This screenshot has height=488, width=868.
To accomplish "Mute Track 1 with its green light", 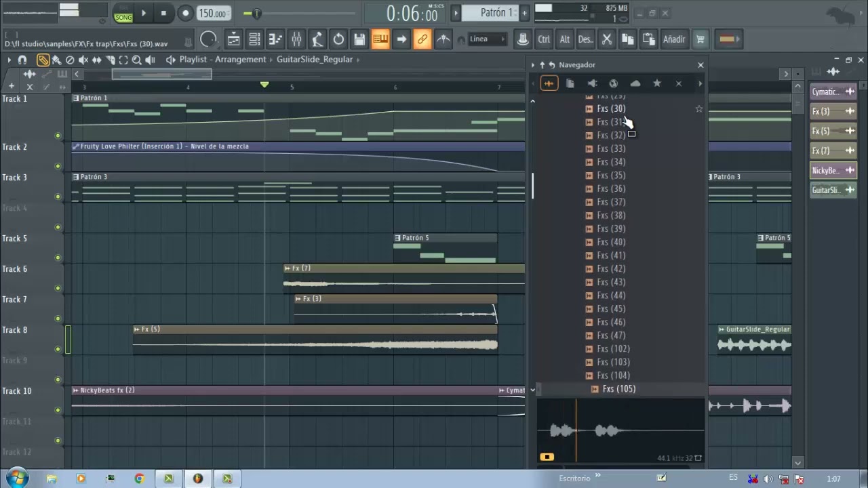I will pyautogui.click(x=58, y=136).
